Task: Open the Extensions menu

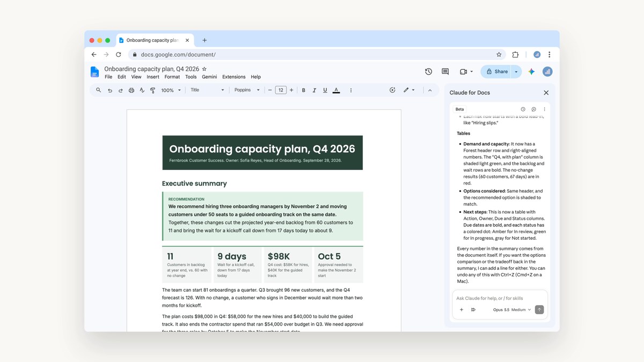Action: point(234,77)
